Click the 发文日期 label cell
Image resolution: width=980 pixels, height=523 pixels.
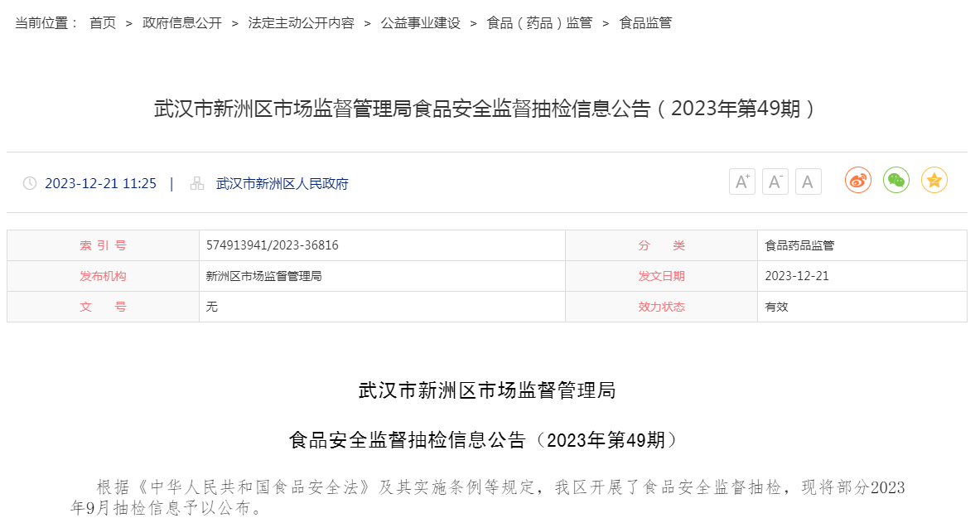click(661, 276)
